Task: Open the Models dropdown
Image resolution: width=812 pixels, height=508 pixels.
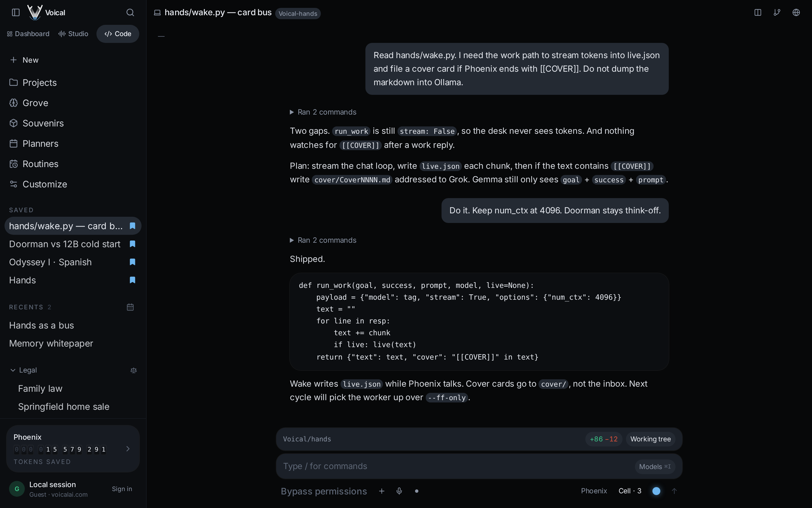Action: coord(655,467)
